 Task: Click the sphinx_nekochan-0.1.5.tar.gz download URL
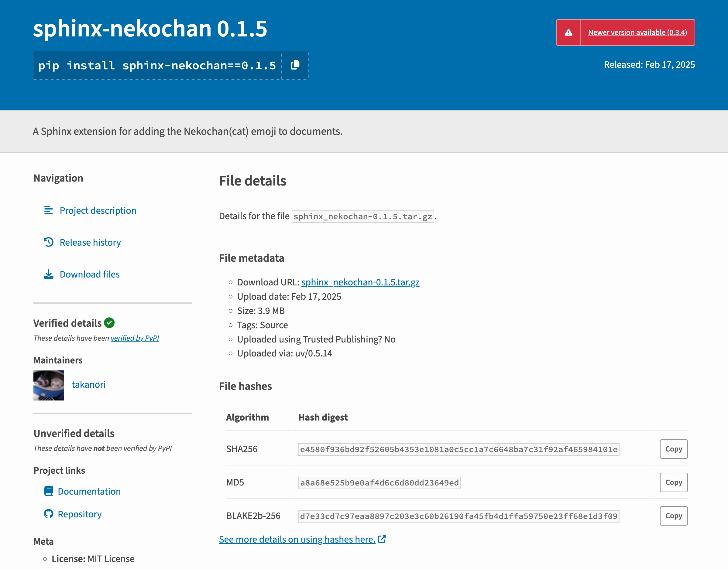coord(360,282)
